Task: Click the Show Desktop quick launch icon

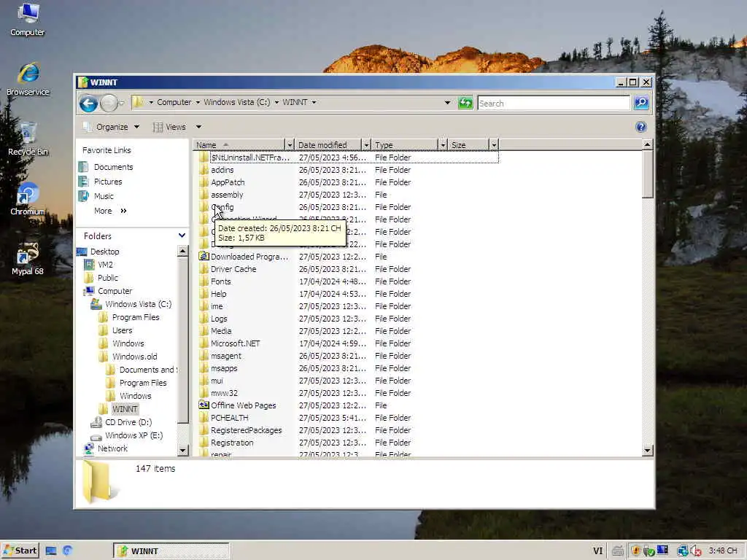Action: click(51, 551)
